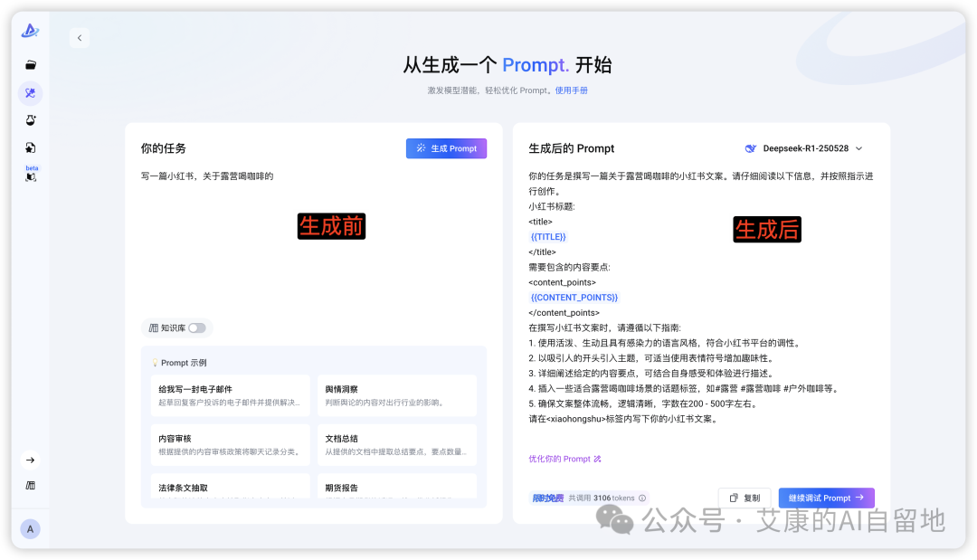Click the back chevron near page title
This screenshot has height=560, width=977.
pos(80,37)
